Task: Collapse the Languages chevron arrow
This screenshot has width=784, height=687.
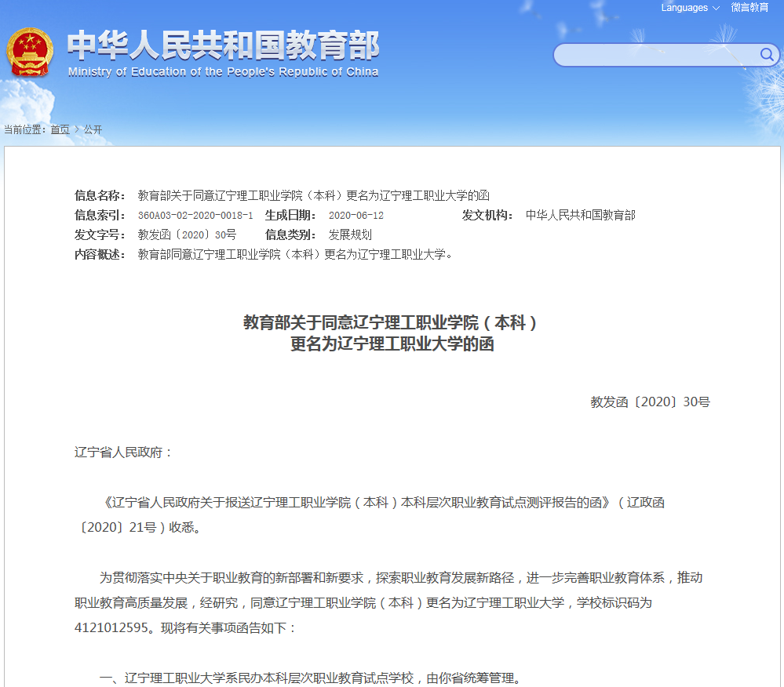Action: (714, 7)
